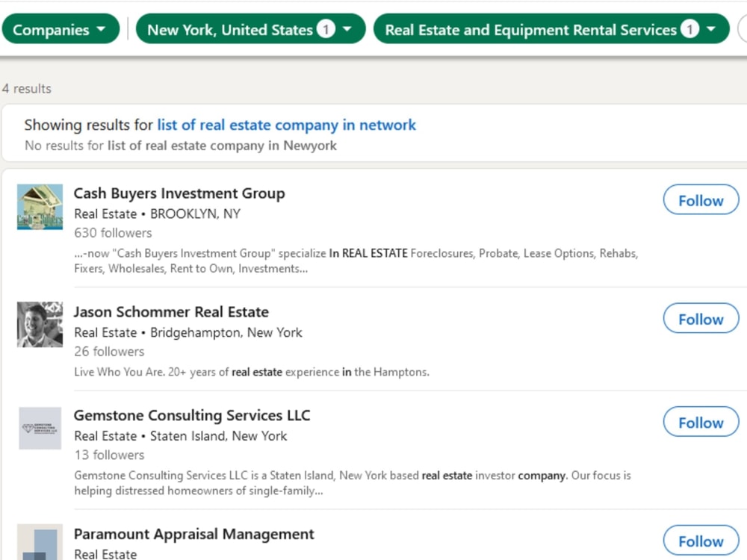Image resolution: width=747 pixels, height=560 pixels.
Task: Click Gemstone Consulting Services logo thumbnail
Action: click(x=40, y=428)
